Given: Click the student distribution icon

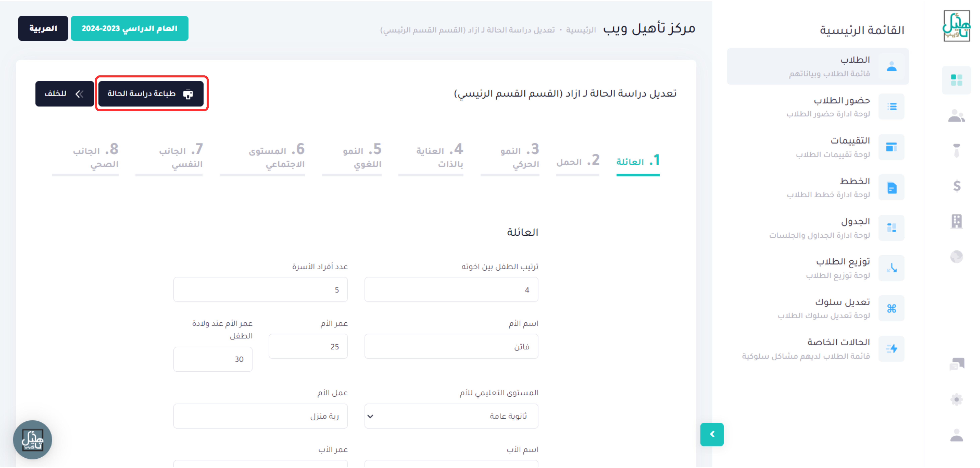Looking at the screenshot, I should (x=891, y=268).
